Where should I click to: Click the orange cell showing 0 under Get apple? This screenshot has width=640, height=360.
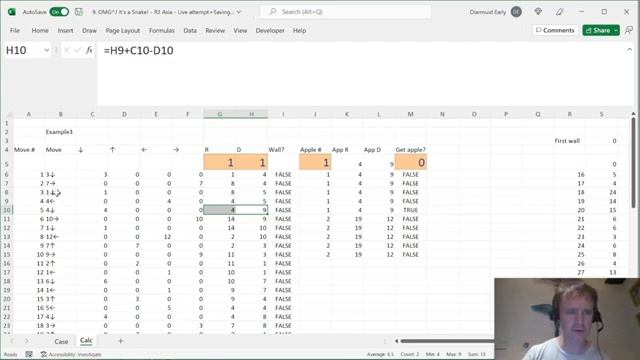410,162
